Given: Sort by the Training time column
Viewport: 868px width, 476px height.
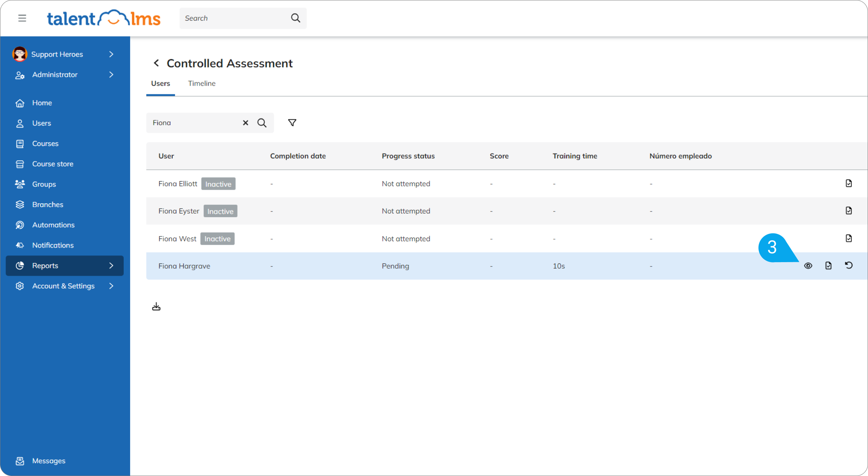Looking at the screenshot, I should tap(575, 156).
